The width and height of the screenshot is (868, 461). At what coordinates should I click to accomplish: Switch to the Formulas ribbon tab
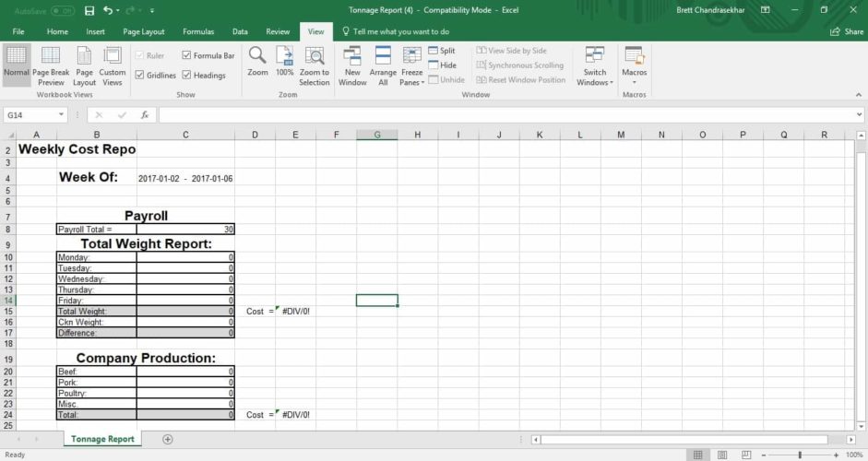198,31
